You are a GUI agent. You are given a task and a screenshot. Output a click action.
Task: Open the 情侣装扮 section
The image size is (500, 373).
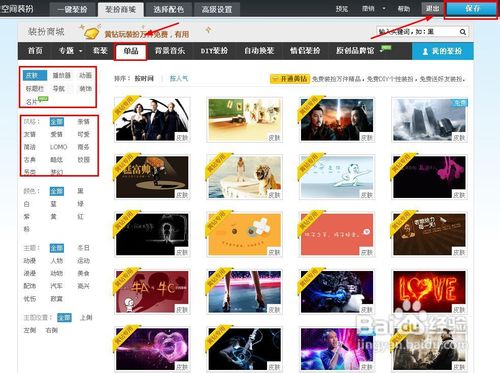(305, 51)
